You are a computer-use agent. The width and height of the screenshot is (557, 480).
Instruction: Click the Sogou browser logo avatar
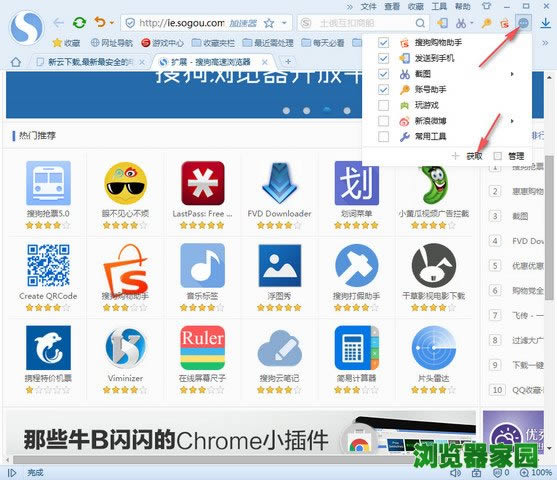coord(27,28)
